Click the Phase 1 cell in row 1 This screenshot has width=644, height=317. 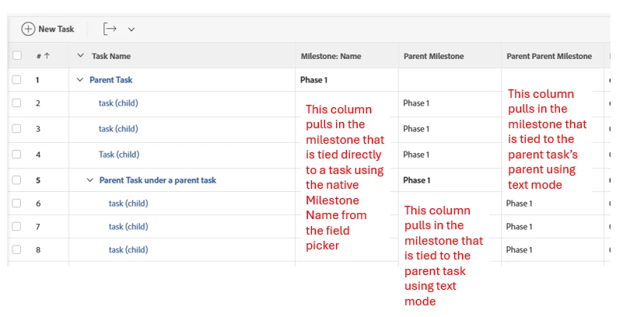pos(313,79)
